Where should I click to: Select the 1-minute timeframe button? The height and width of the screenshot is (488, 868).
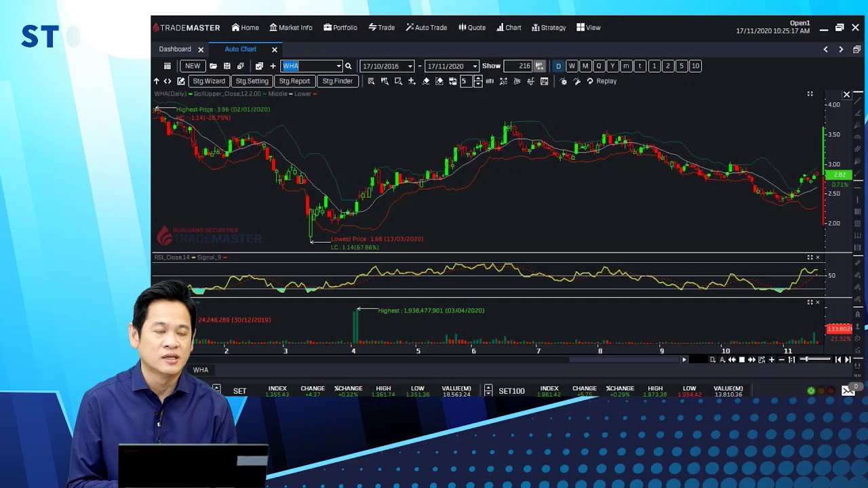tap(654, 66)
